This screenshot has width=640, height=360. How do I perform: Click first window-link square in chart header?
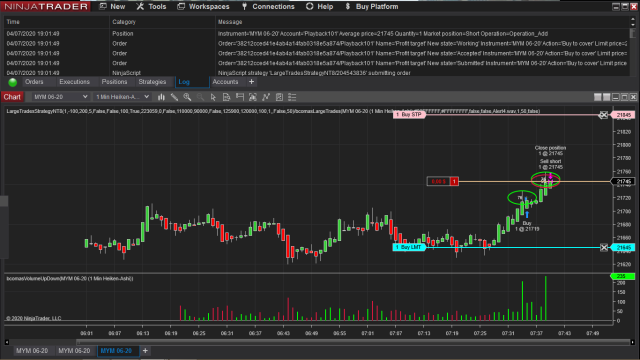coord(598,97)
